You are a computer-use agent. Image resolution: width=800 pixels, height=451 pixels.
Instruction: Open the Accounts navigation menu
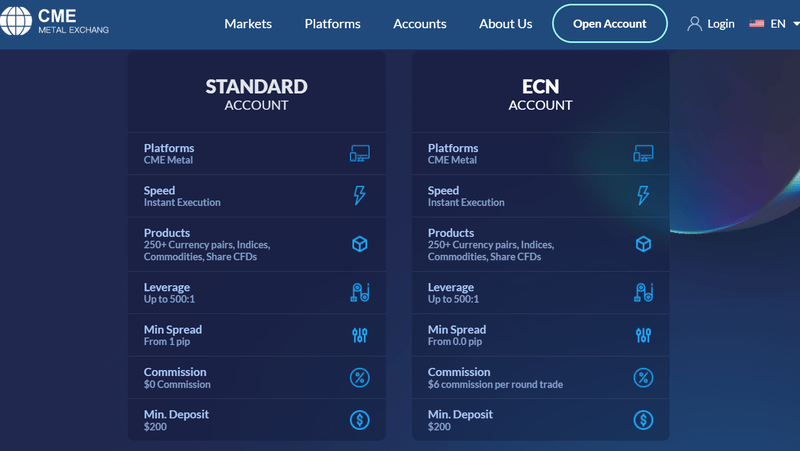coord(420,23)
